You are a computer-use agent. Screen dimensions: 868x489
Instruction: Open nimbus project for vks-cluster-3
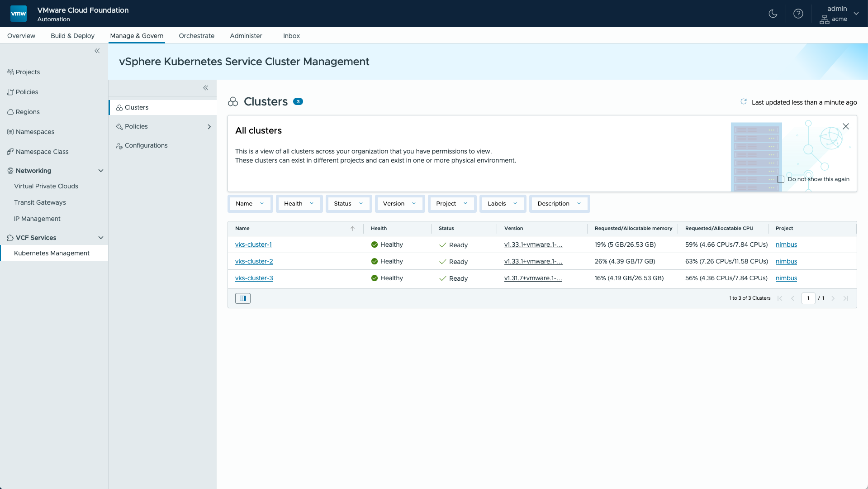[x=786, y=278]
